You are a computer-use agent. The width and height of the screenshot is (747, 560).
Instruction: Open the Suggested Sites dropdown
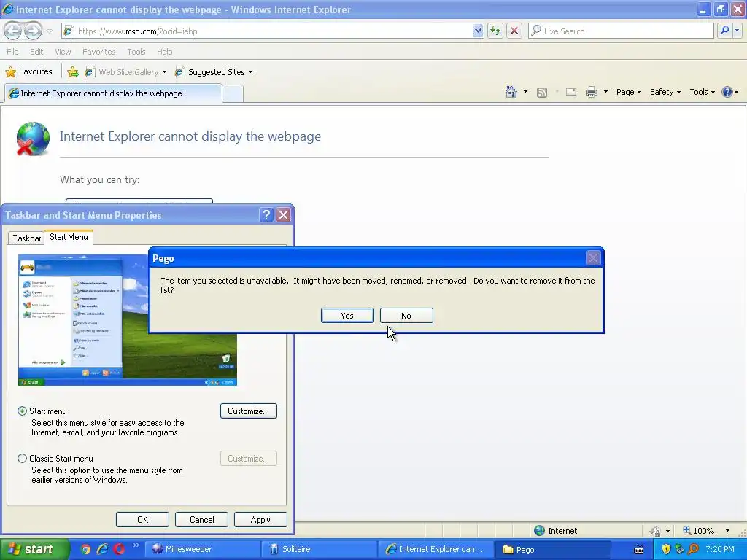[251, 72]
